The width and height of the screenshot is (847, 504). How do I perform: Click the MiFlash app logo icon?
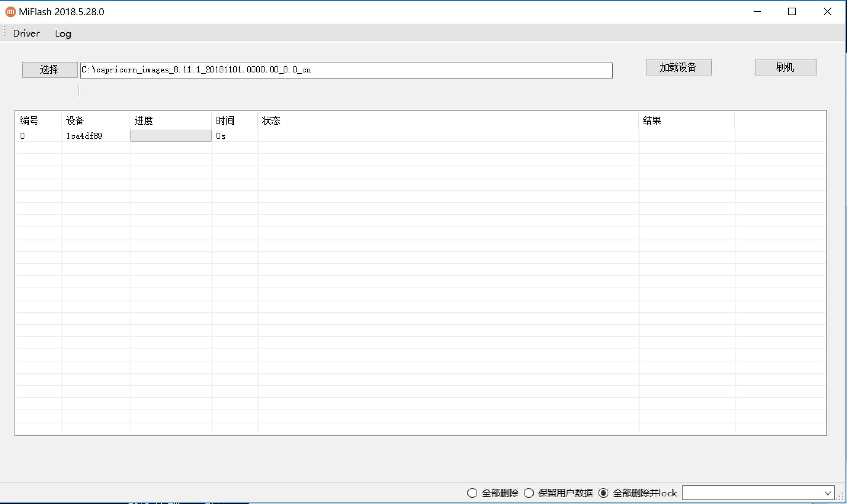10,12
